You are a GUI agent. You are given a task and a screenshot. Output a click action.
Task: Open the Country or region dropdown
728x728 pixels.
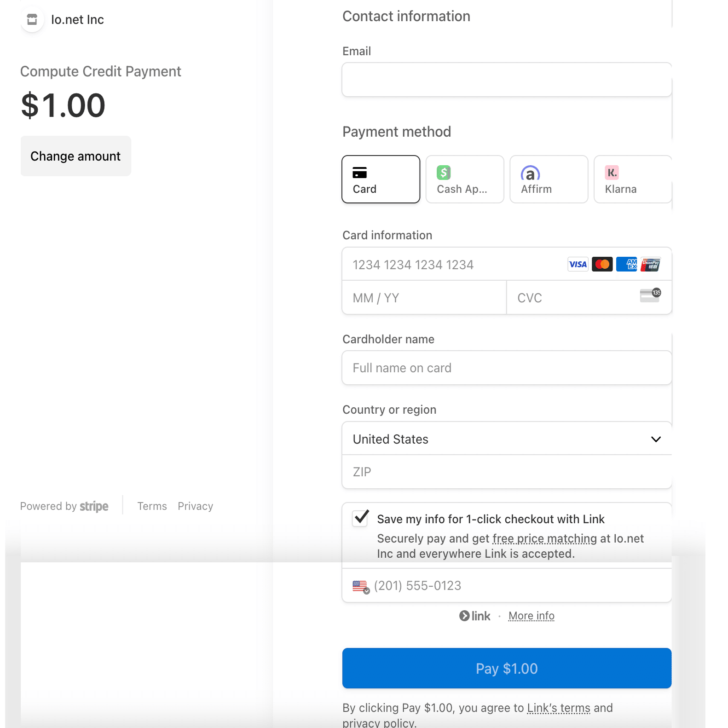tap(506, 439)
